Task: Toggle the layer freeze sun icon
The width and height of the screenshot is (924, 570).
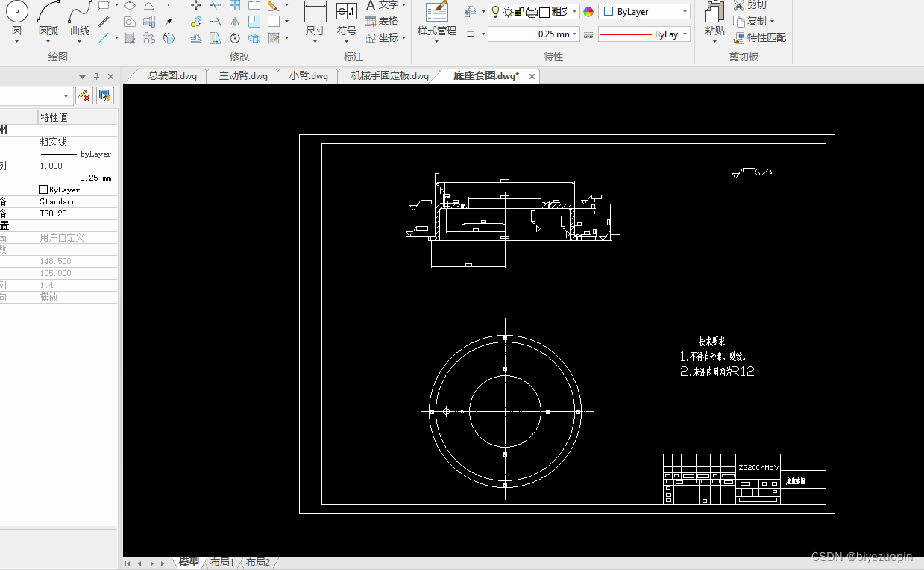Action: click(x=507, y=12)
